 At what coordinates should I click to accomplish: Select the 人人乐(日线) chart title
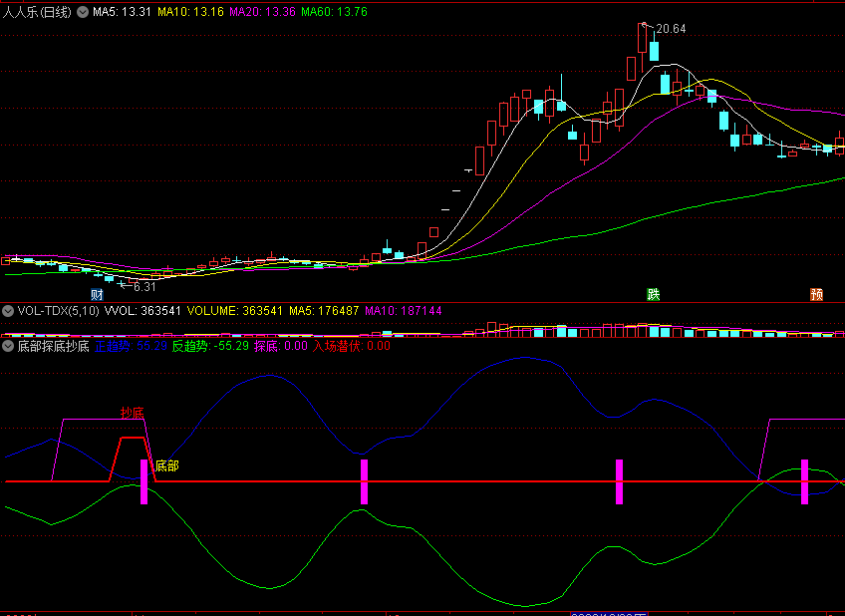(37, 12)
